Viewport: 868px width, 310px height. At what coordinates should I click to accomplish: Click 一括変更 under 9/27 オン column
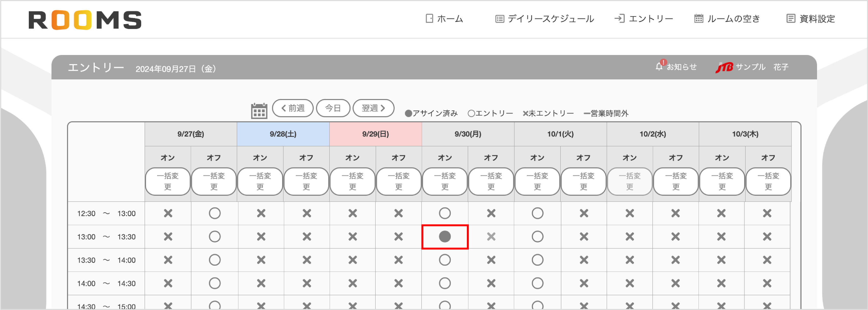click(167, 182)
